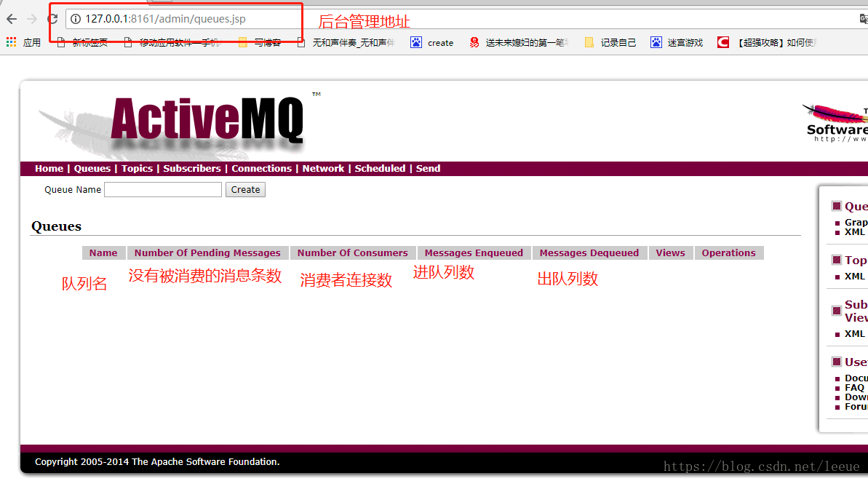Open the Scheduled nav item
Image resolution: width=868 pixels, height=481 pixels.
pyautogui.click(x=380, y=168)
